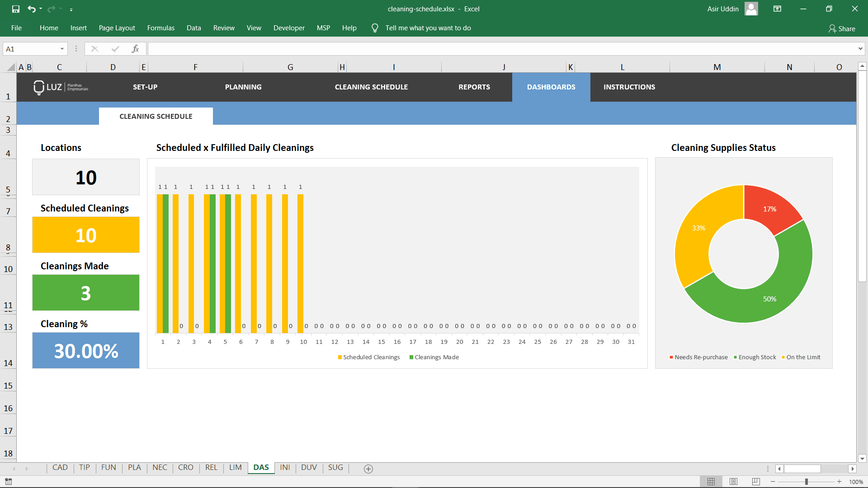The image size is (868, 488).
Task: Click the Macro recording status icon
Action: click(x=9, y=482)
